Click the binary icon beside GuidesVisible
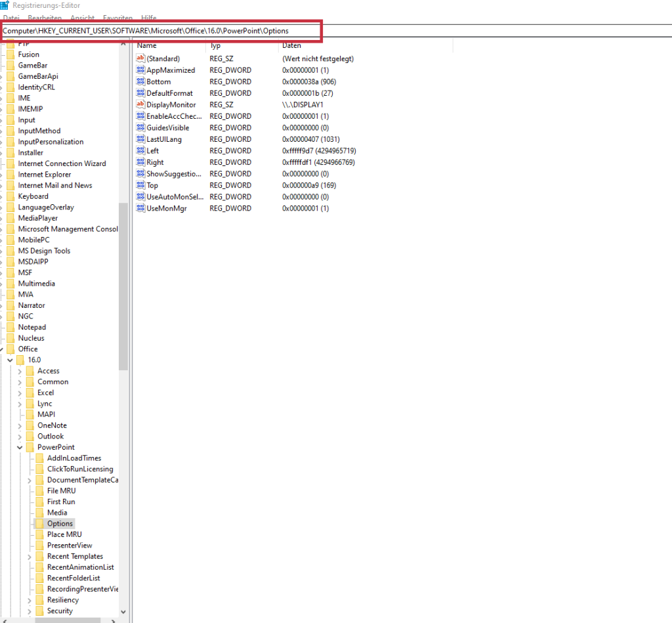 (x=140, y=127)
